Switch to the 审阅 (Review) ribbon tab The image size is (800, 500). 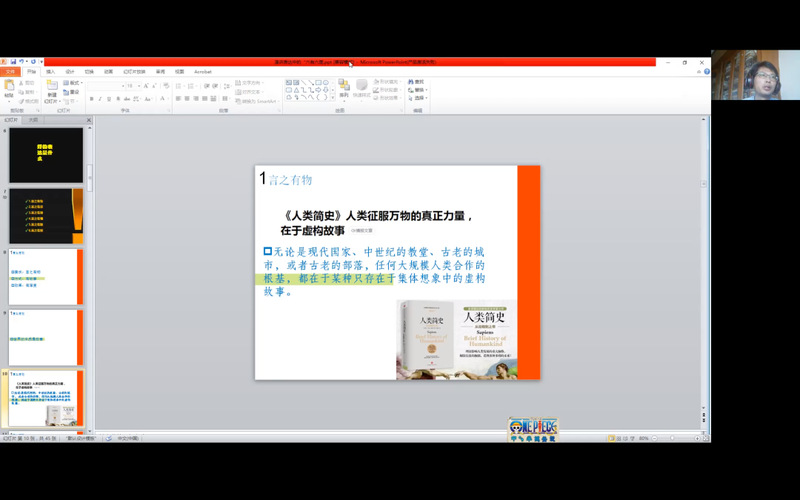coord(161,72)
